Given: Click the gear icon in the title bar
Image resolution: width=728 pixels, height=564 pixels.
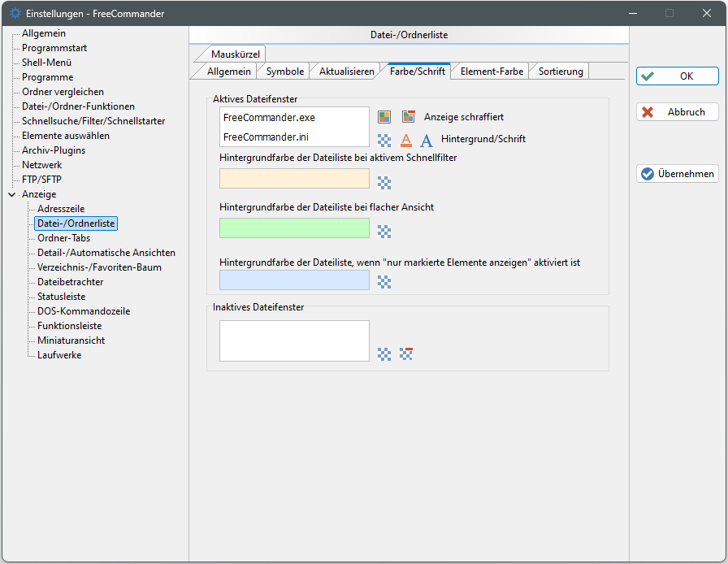Looking at the screenshot, I should coord(15,13).
